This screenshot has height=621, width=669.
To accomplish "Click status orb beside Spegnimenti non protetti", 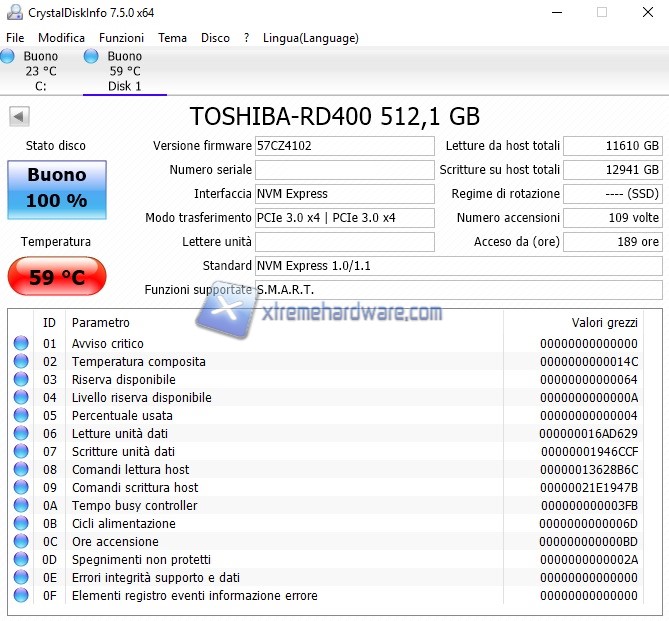I will click(x=21, y=560).
